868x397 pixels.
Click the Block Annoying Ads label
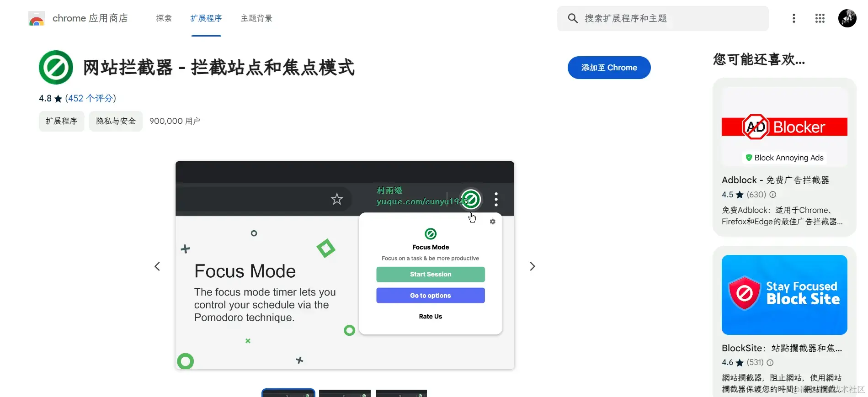click(784, 158)
